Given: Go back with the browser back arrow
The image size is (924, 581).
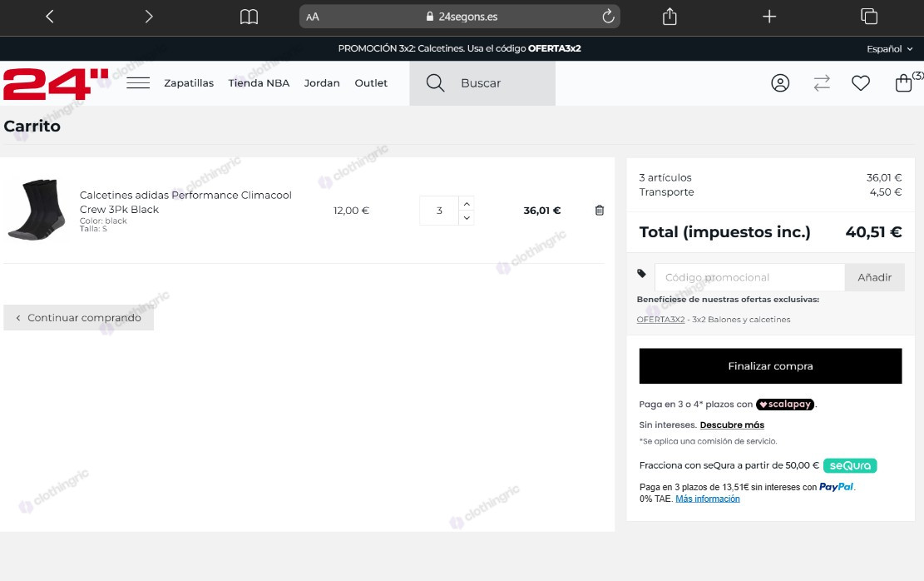Looking at the screenshot, I should [50, 17].
